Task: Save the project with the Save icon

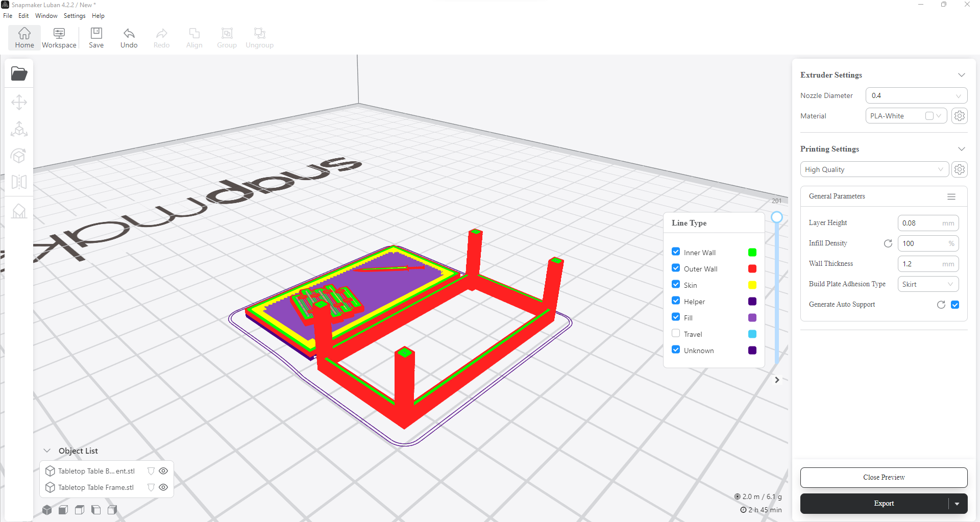Action: click(x=96, y=38)
